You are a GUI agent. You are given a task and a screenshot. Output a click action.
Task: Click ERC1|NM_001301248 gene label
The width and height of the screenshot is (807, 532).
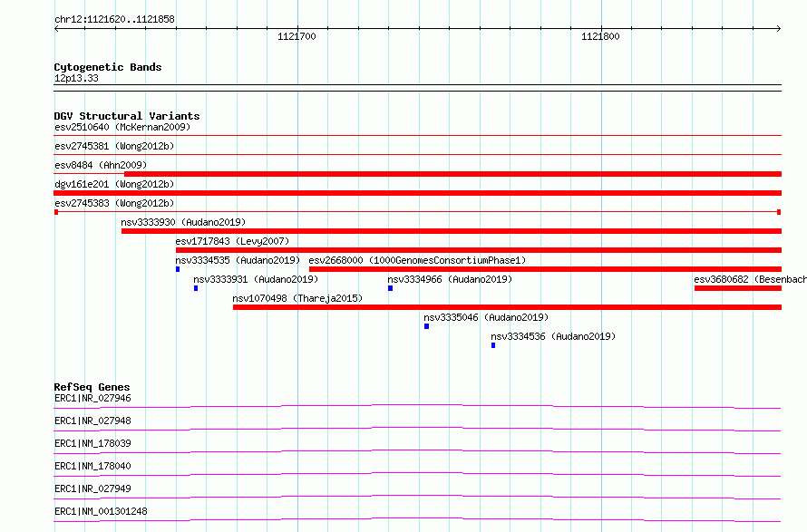(x=101, y=511)
